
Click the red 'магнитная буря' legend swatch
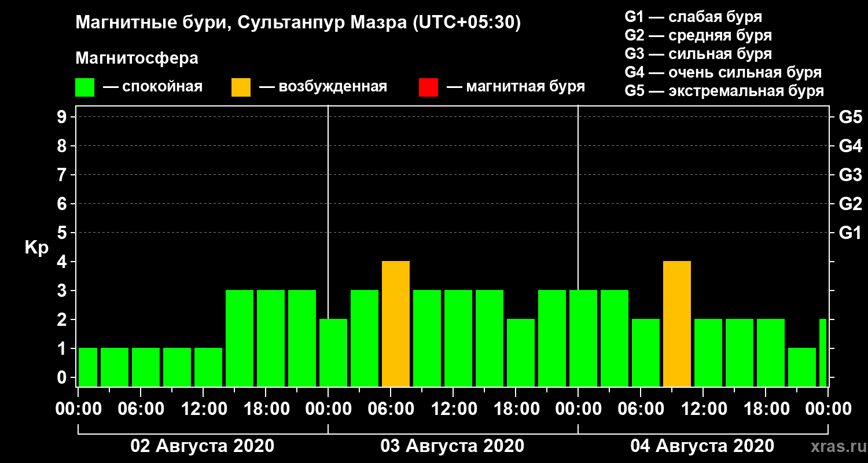coord(428,87)
